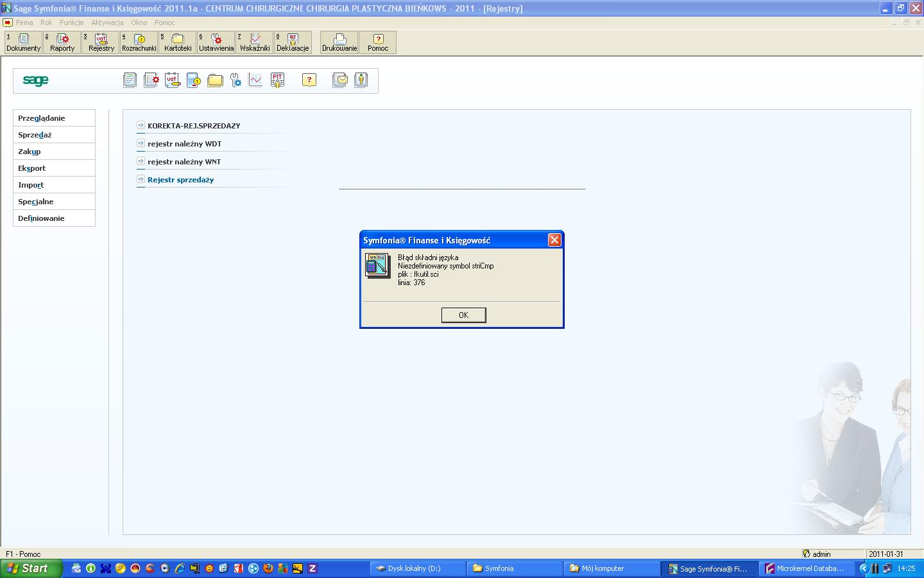Click the documents icon in sage panel
Image resolution: width=924 pixels, height=578 pixels.
click(x=130, y=80)
